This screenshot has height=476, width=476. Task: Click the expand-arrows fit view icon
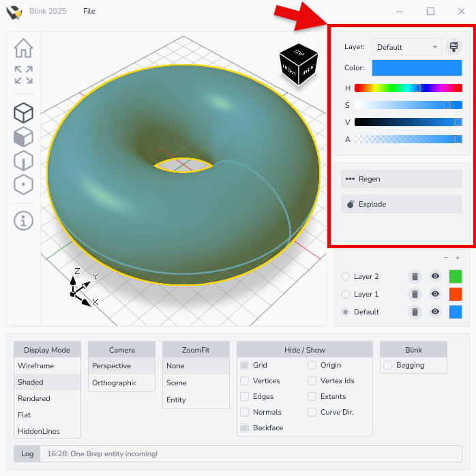click(x=23, y=75)
